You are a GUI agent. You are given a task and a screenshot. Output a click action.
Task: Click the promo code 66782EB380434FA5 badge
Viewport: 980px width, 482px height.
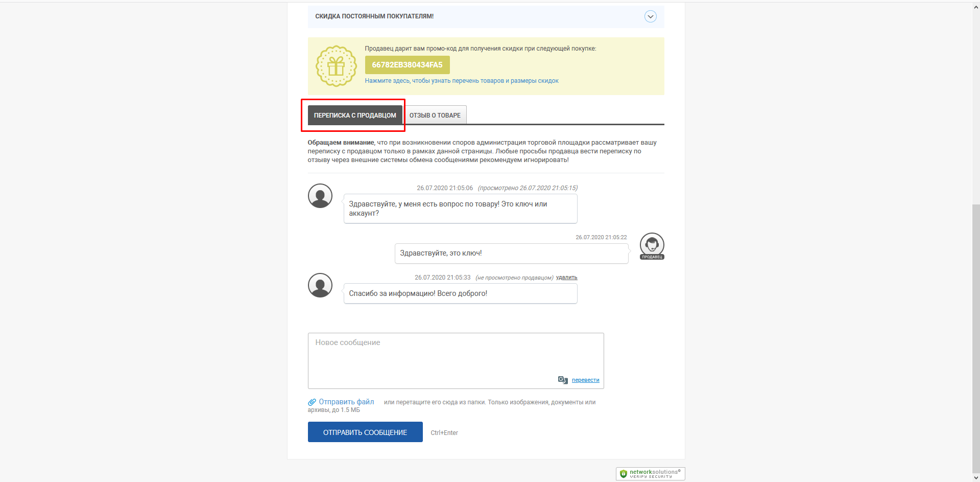click(407, 65)
